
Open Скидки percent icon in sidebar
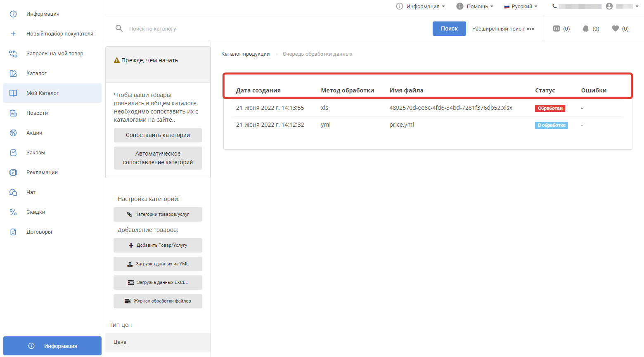(x=13, y=212)
